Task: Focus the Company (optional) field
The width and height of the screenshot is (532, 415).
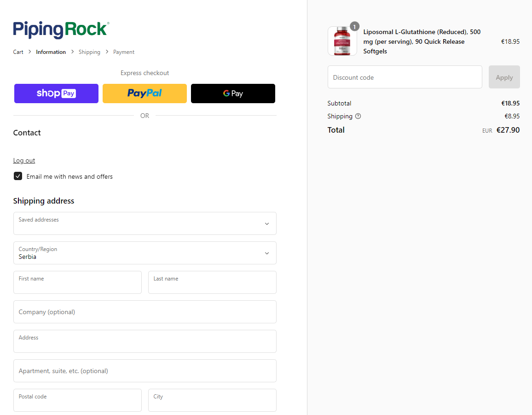Action: (145, 312)
